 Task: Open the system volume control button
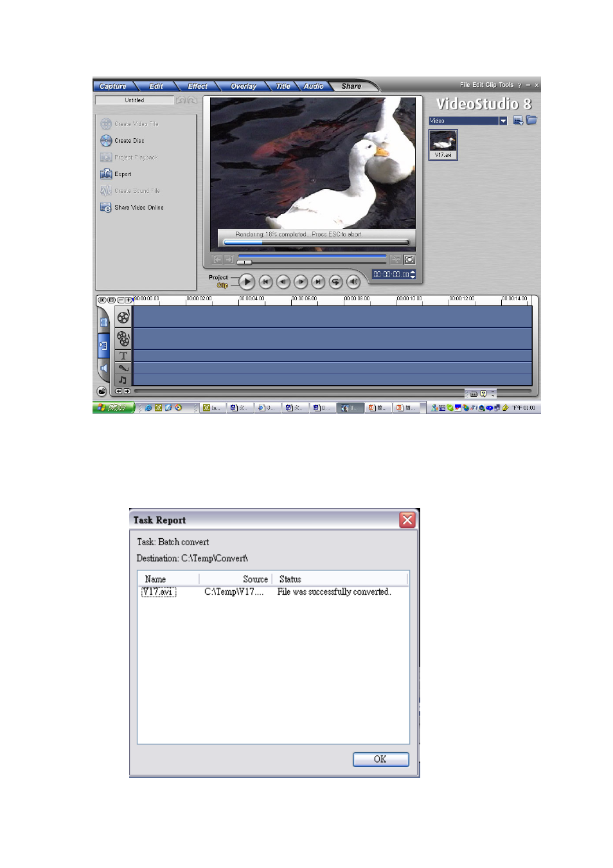[x=353, y=282]
